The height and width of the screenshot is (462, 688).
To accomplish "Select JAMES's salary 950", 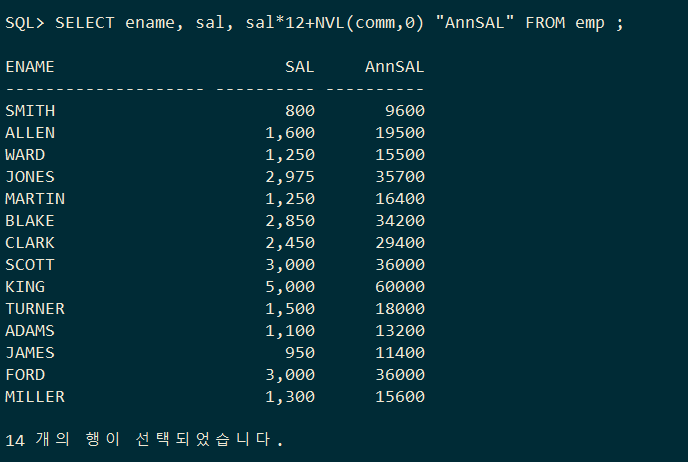I will pos(300,352).
